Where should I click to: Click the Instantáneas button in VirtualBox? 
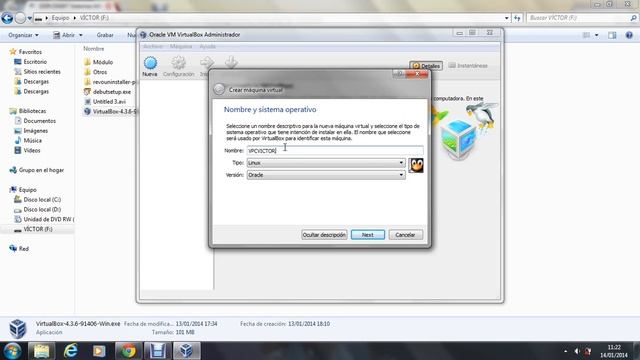coord(468,65)
